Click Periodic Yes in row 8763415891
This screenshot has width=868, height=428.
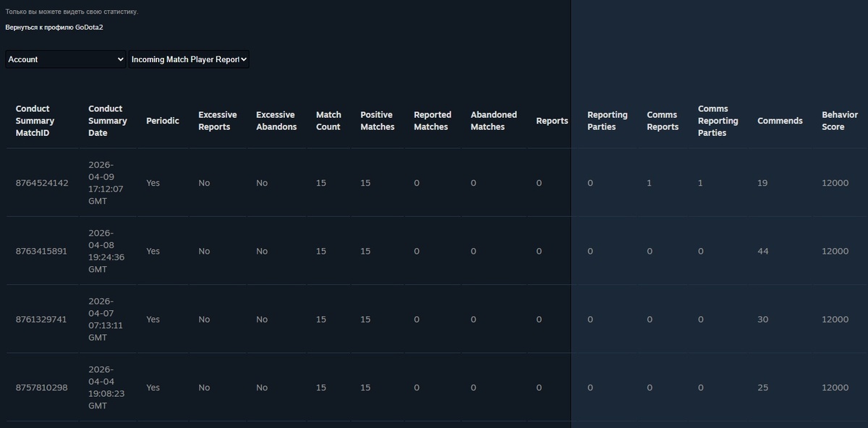[x=153, y=251]
